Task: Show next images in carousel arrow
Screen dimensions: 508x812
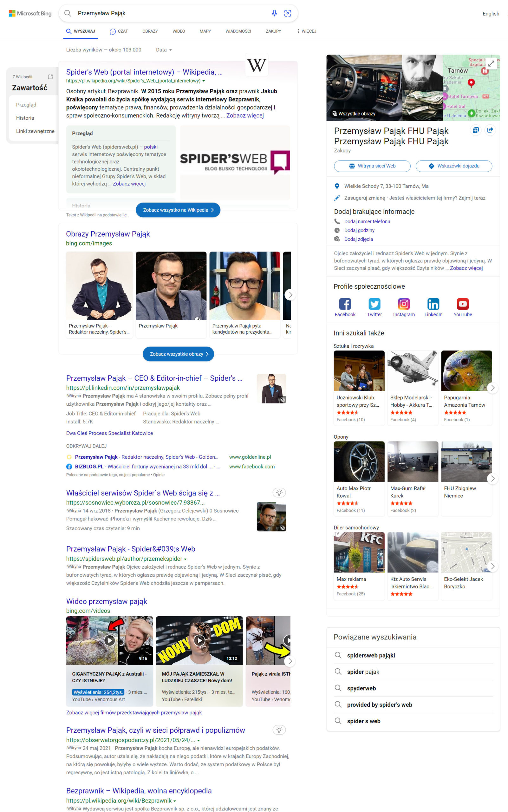Action: [x=290, y=295]
